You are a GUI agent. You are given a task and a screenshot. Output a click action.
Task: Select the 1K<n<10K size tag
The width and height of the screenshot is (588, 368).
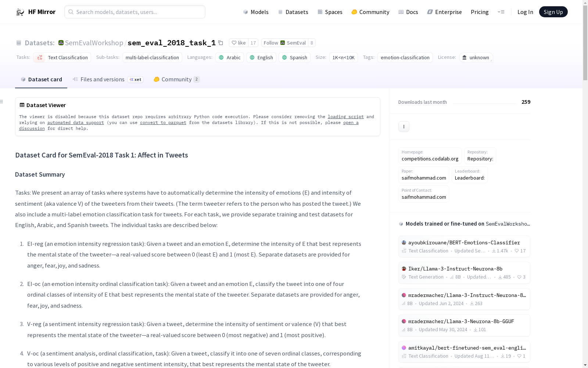click(x=344, y=57)
